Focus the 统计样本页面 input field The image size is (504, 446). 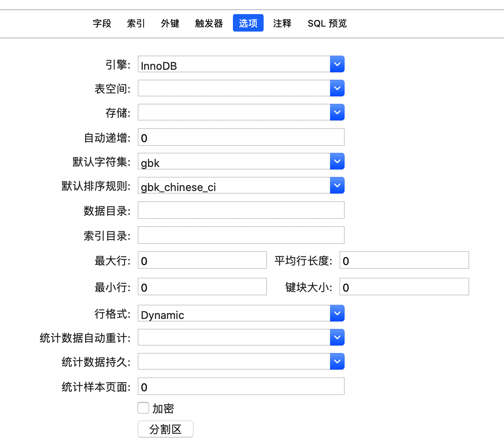[241, 386]
